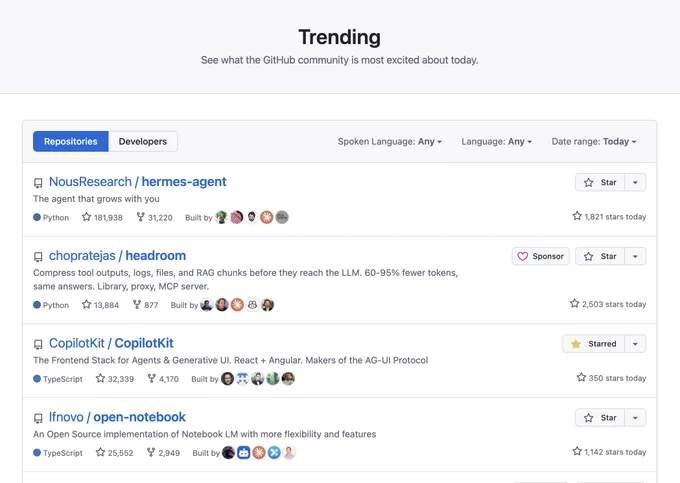Expand the star list dropdown for CopilotKit
This screenshot has width=680, height=483.
635,344
